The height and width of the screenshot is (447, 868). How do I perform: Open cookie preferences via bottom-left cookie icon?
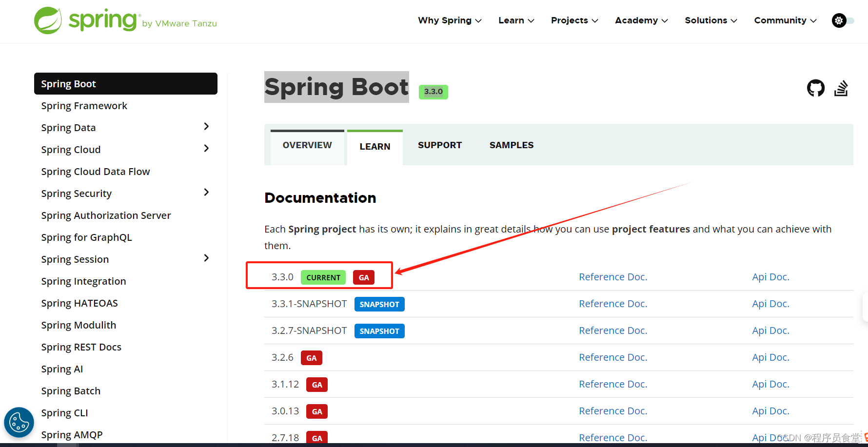click(19, 422)
